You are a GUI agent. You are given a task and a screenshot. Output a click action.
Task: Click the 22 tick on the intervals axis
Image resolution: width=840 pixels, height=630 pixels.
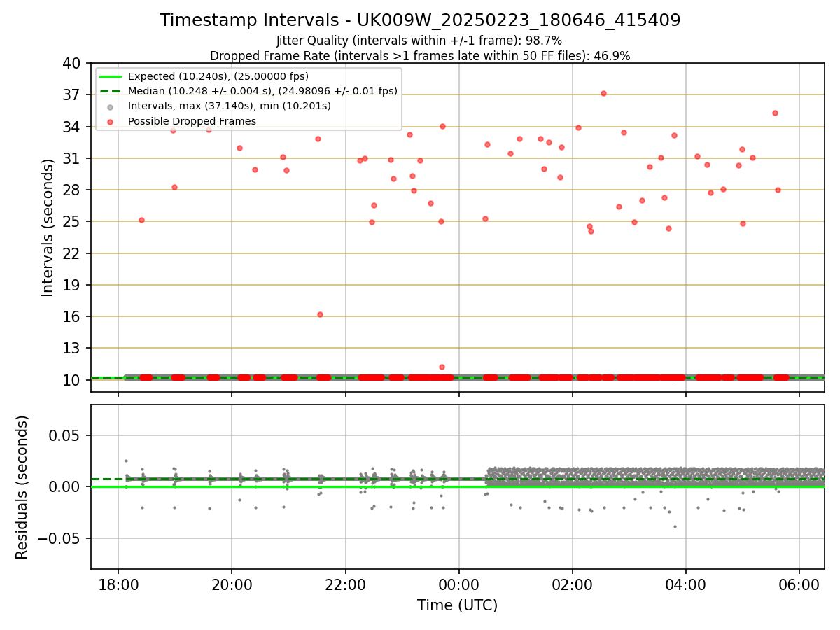73,253
